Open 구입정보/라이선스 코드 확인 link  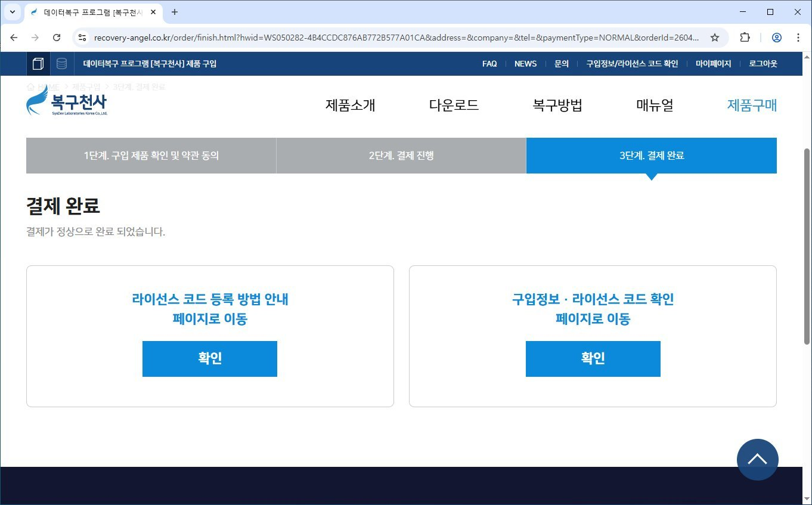coord(632,64)
